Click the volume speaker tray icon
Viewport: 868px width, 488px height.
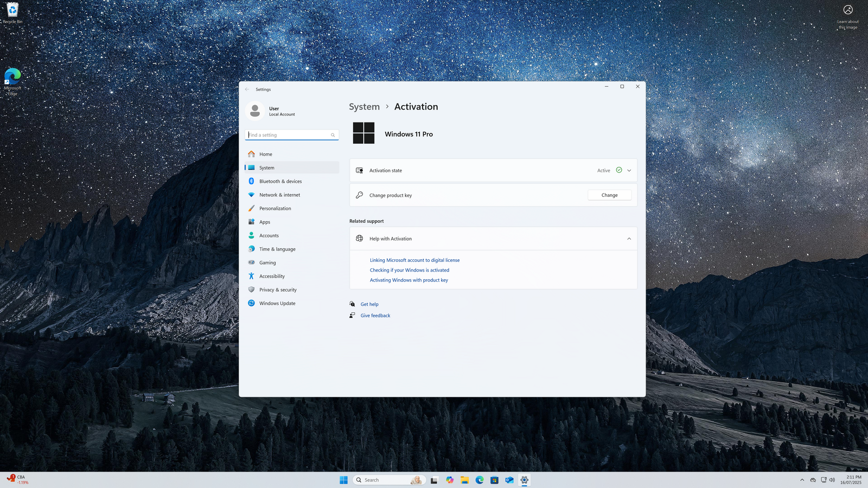[x=832, y=480]
